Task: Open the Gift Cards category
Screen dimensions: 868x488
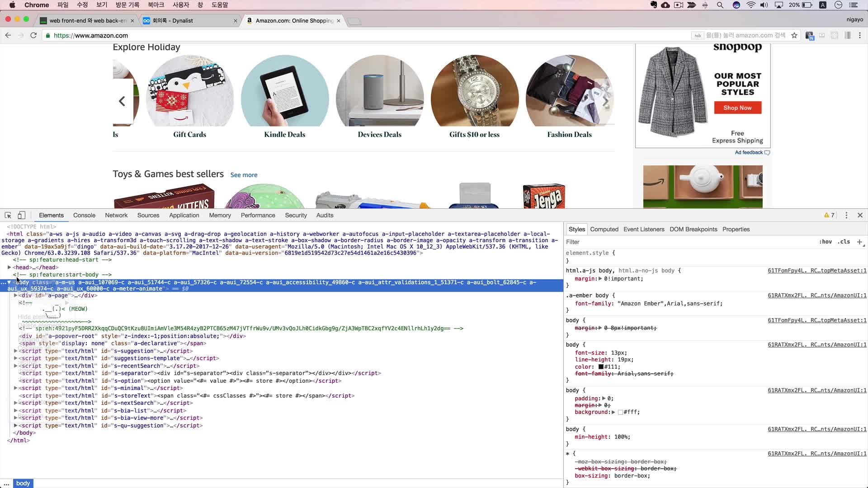Action: click(x=190, y=97)
